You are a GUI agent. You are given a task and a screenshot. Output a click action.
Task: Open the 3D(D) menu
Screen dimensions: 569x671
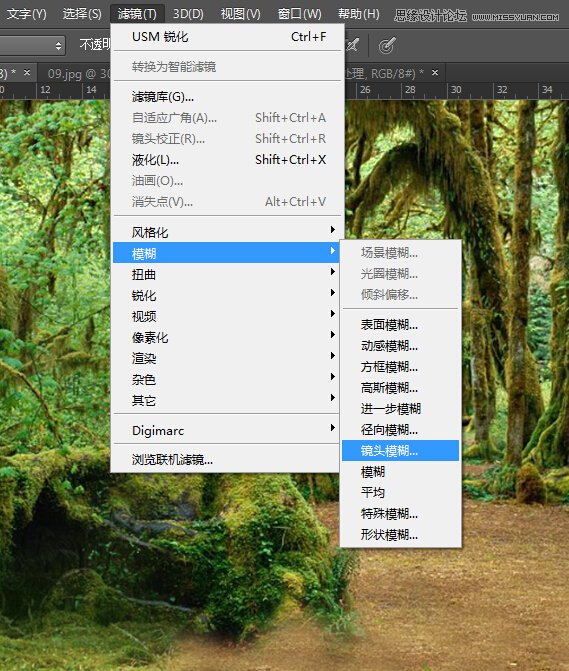click(188, 14)
